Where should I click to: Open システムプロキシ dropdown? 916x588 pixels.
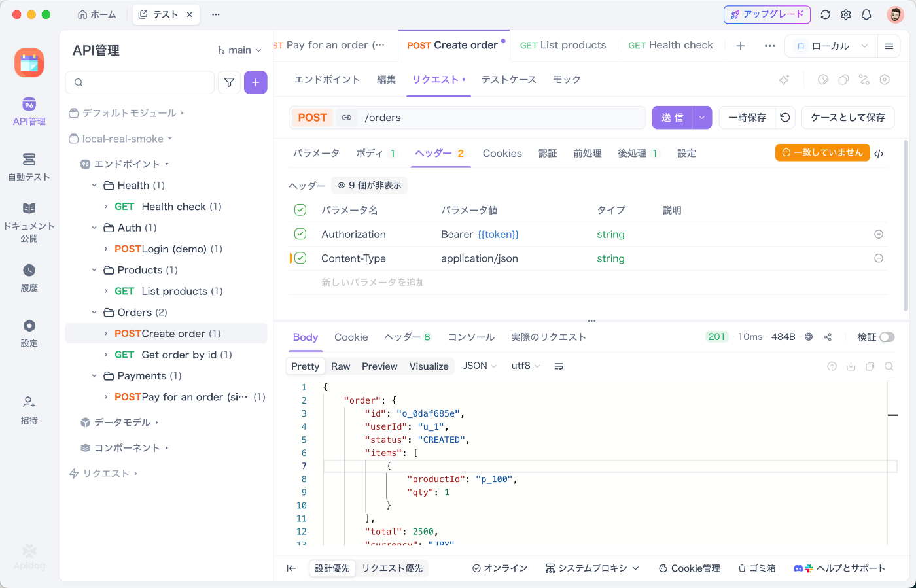(x=592, y=568)
